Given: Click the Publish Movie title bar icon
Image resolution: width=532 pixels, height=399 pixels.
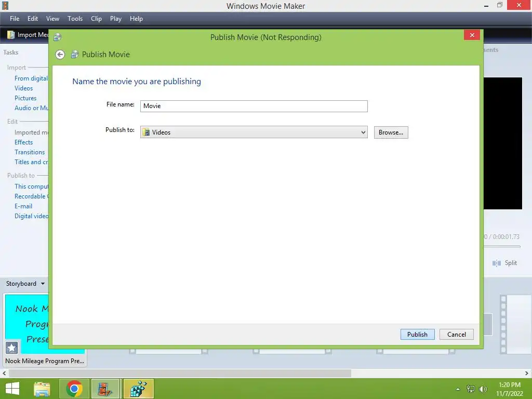Looking at the screenshot, I should point(57,37).
